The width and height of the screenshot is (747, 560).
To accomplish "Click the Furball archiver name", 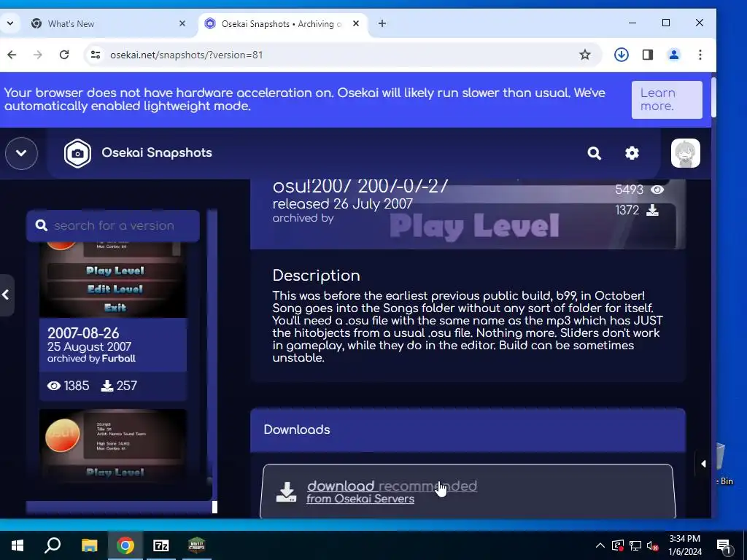I will tap(119, 359).
